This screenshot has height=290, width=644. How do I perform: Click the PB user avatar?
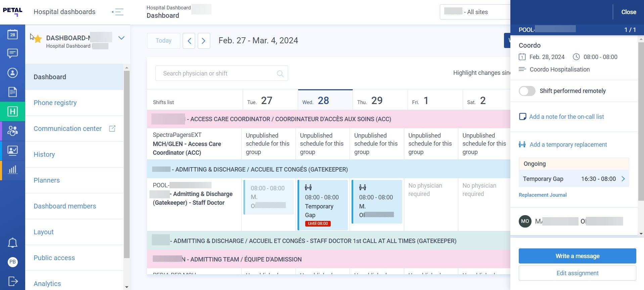click(x=12, y=262)
